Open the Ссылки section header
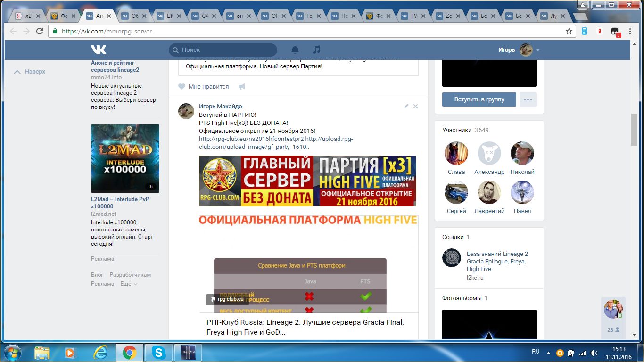 [x=456, y=237]
